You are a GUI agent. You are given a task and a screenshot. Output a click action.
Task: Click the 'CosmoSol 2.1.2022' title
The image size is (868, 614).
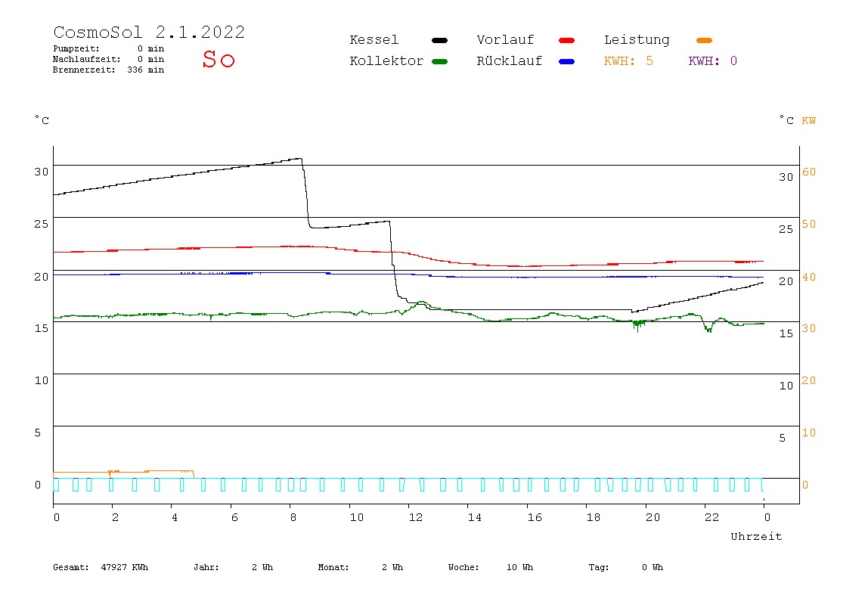point(149,32)
